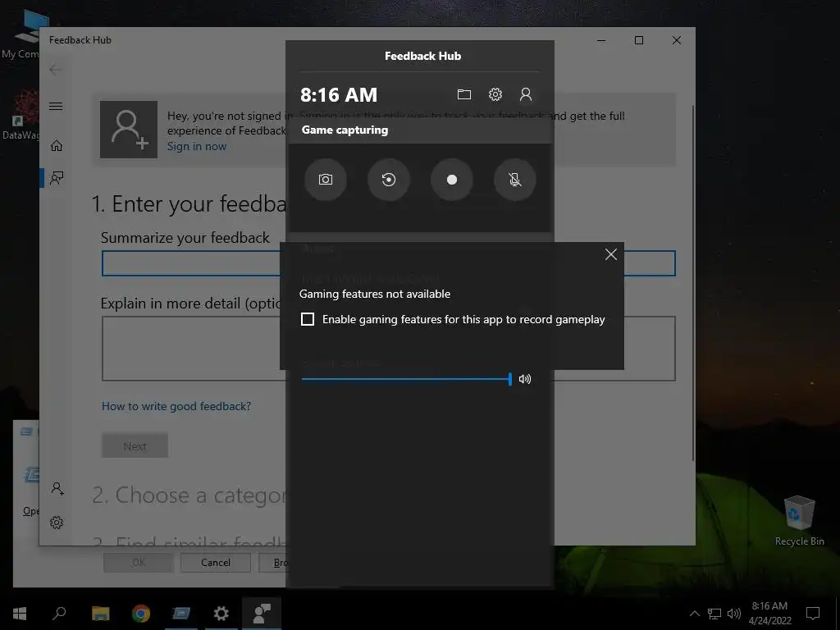Screen dimensions: 840x630
Task: Open Game Bar settings gear
Action: [495, 95]
